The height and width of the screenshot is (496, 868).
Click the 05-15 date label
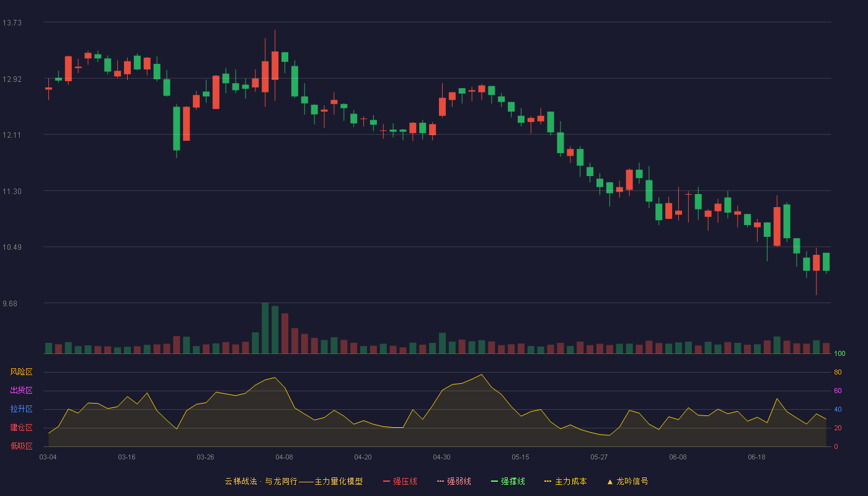click(520, 457)
